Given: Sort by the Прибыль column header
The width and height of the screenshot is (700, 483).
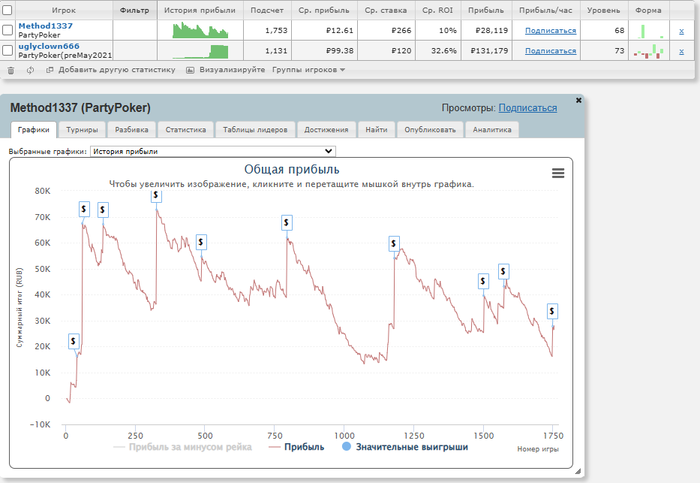Looking at the screenshot, I should point(486,10).
